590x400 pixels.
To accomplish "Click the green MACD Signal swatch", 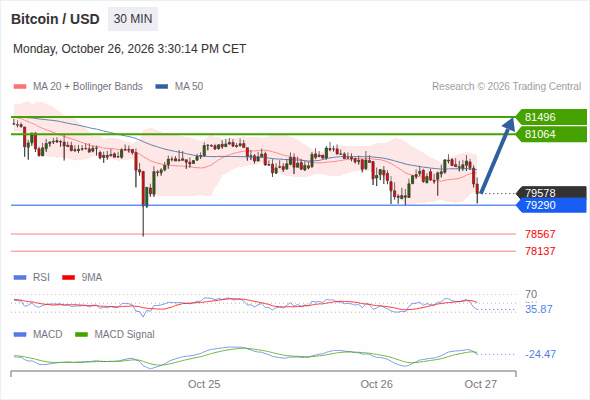I will [81, 334].
